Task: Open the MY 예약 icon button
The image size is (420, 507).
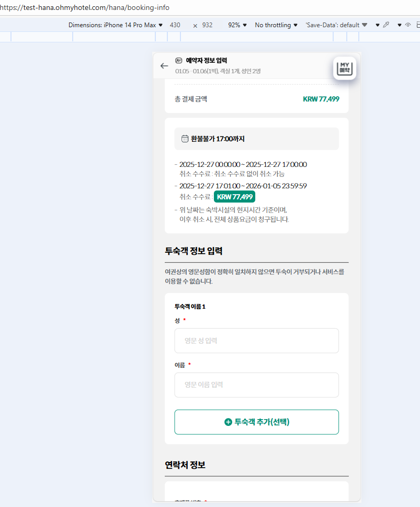Action: [x=345, y=68]
